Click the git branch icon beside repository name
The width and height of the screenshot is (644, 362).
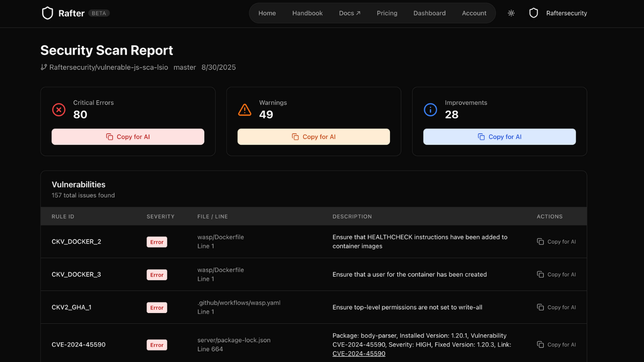44,67
